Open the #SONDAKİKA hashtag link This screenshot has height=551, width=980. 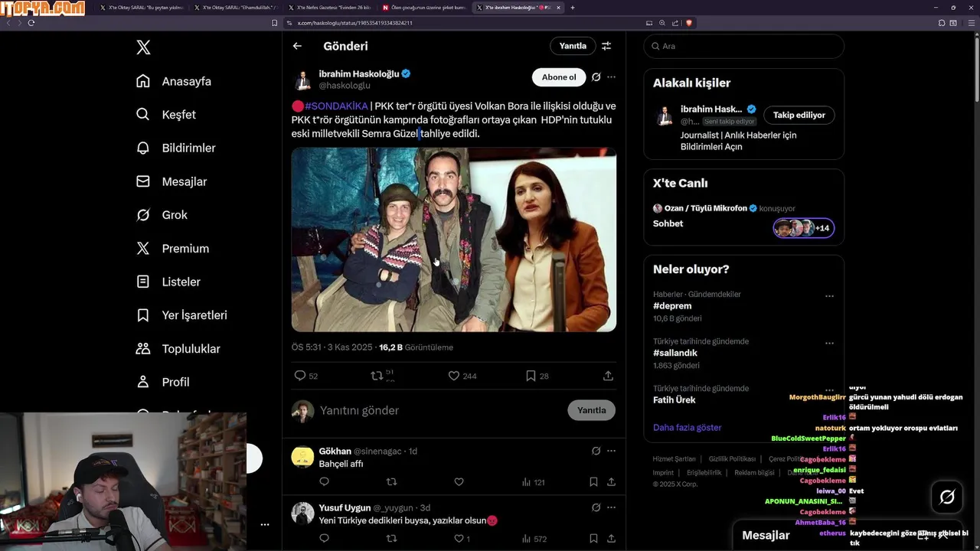click(336, 106)
